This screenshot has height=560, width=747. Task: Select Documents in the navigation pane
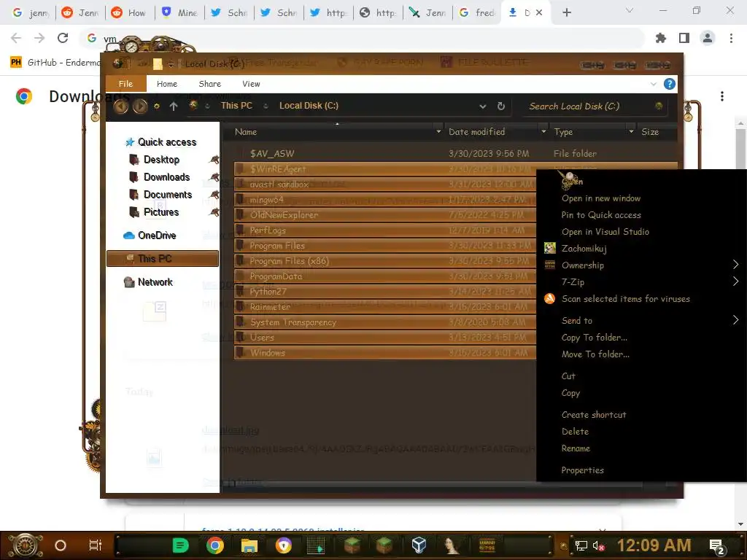coord(167,194)
